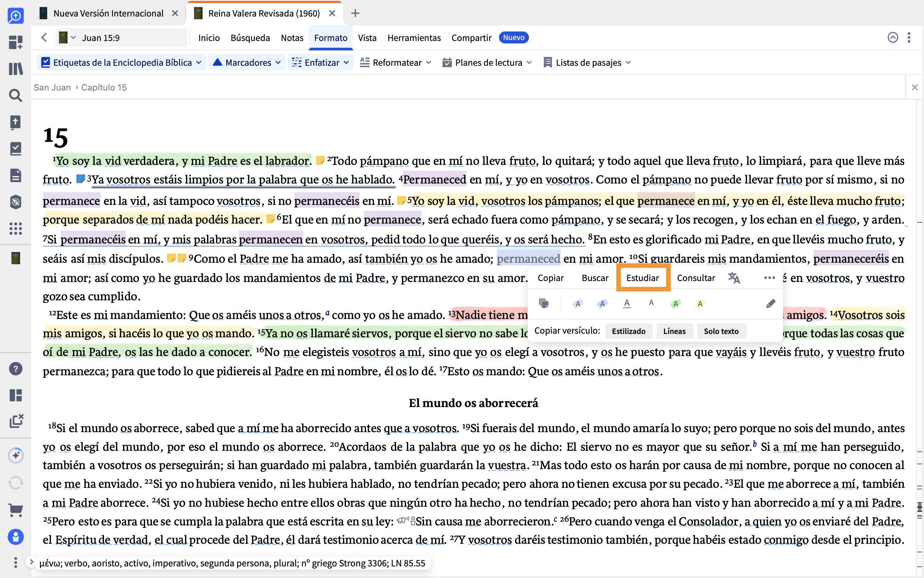Apply the purple highlight swatch
This screenshot has width=924, height=578.
click(x=578, y=304)
